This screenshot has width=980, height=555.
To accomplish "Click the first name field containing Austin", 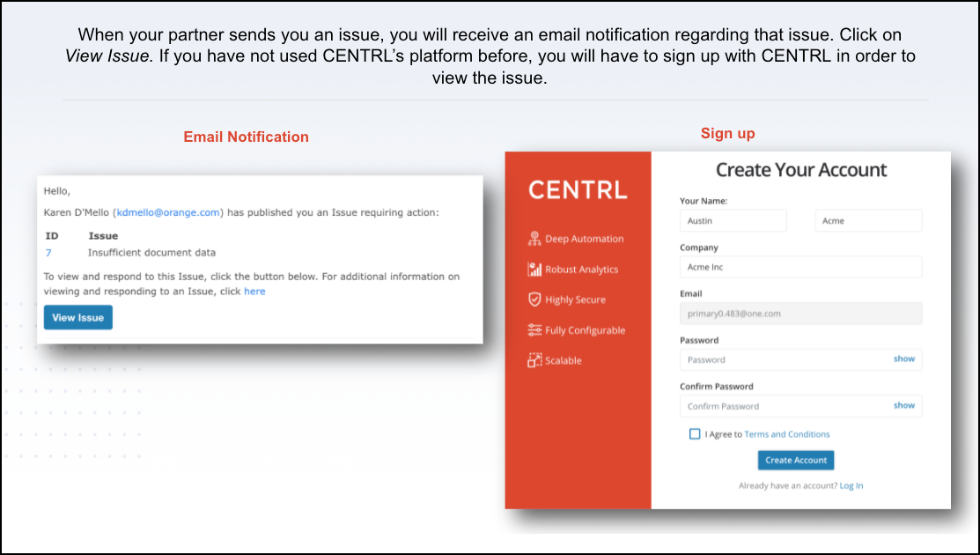I will click(733, 220).
